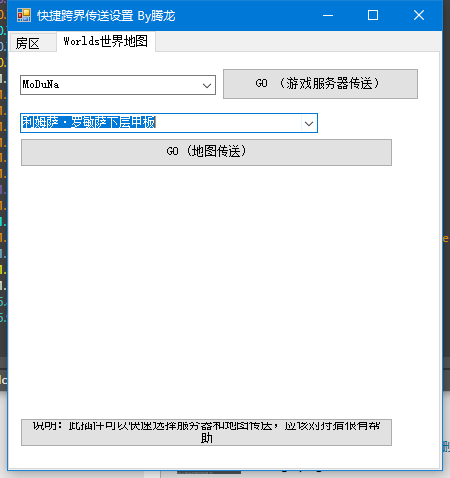Click the 说明 description button at bottom
Image resolution: width=450 pixels, height=478 pixels.
[206, 432]
